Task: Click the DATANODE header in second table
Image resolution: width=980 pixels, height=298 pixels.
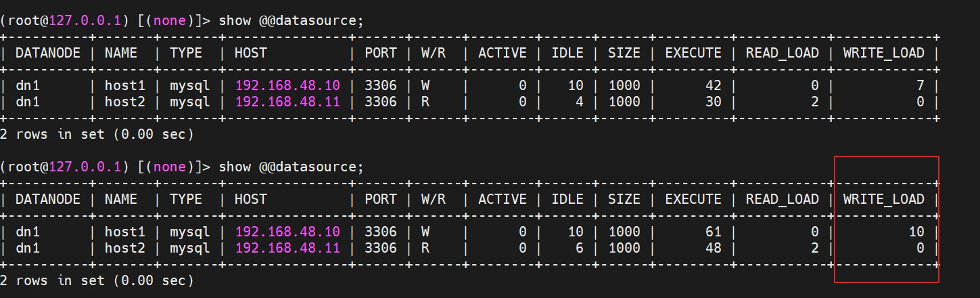Action: pyautogui.click(x=48, y=199)
